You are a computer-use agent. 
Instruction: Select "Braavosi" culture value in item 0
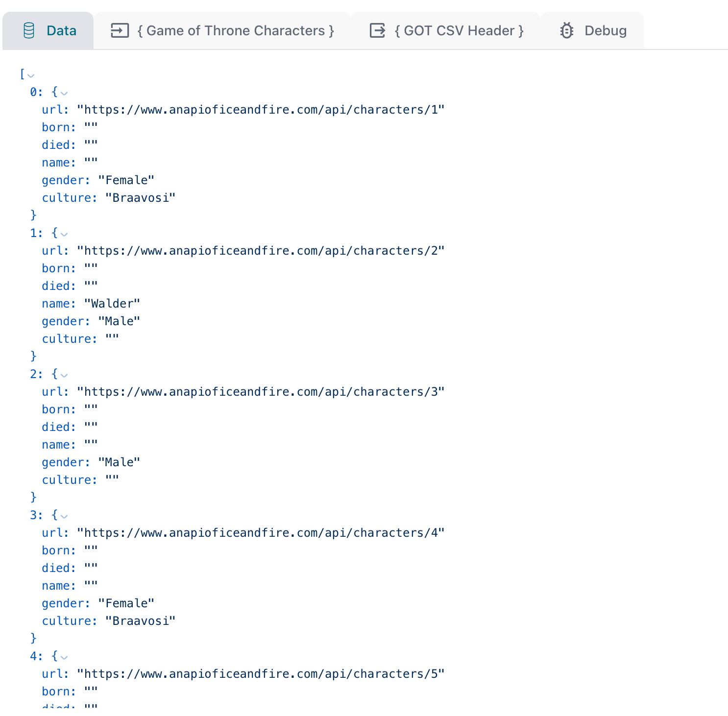pos(141,198)
